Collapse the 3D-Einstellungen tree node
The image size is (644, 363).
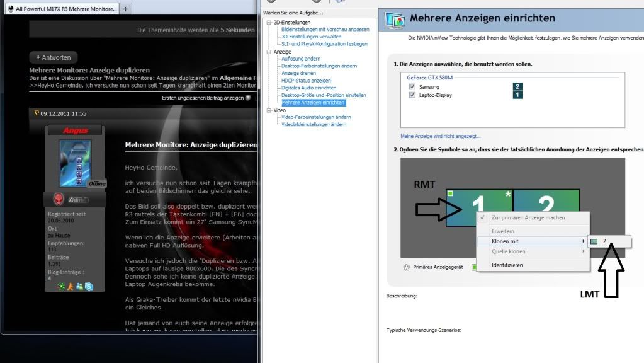pos(269,23)
